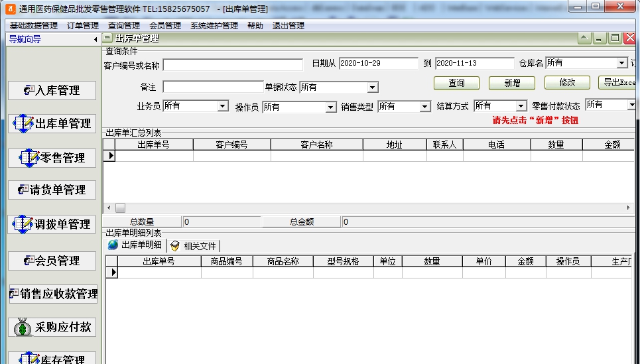Open the 查询管理 menu

pos(124,26)
